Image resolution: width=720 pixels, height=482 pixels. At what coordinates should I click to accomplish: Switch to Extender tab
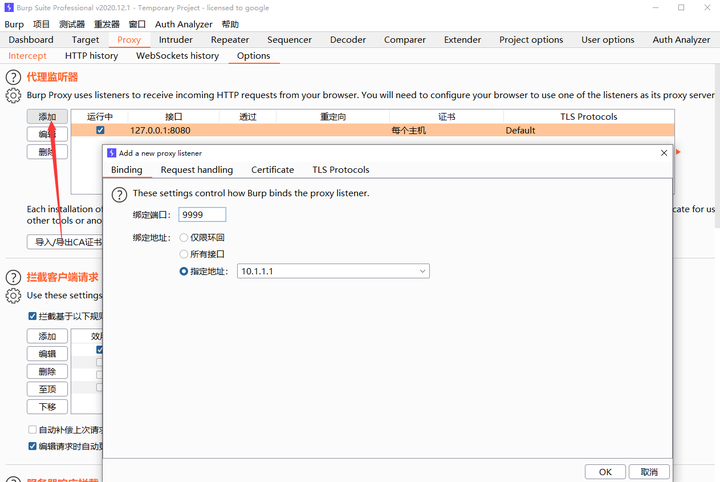pyautogui.click(x=462, y=40)
